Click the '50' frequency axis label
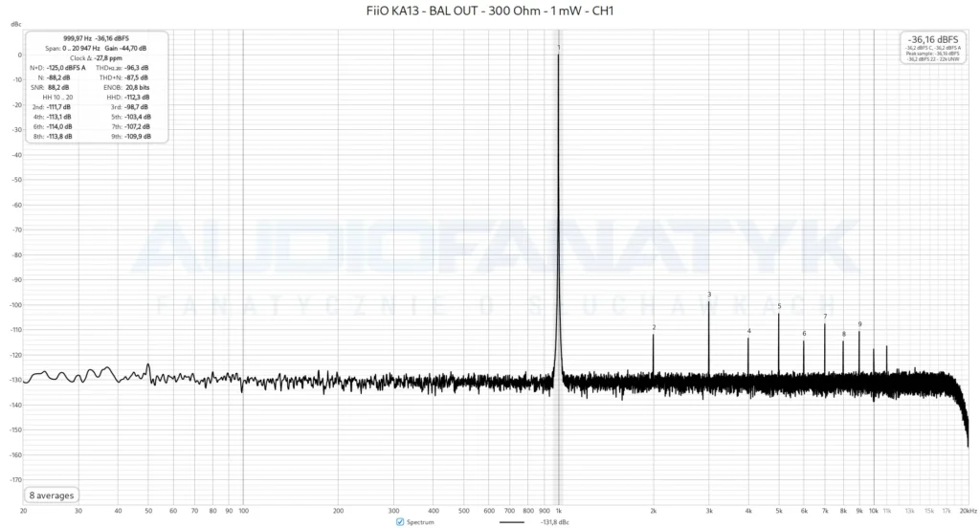980x528 pixels. click(x=148, y=511)
